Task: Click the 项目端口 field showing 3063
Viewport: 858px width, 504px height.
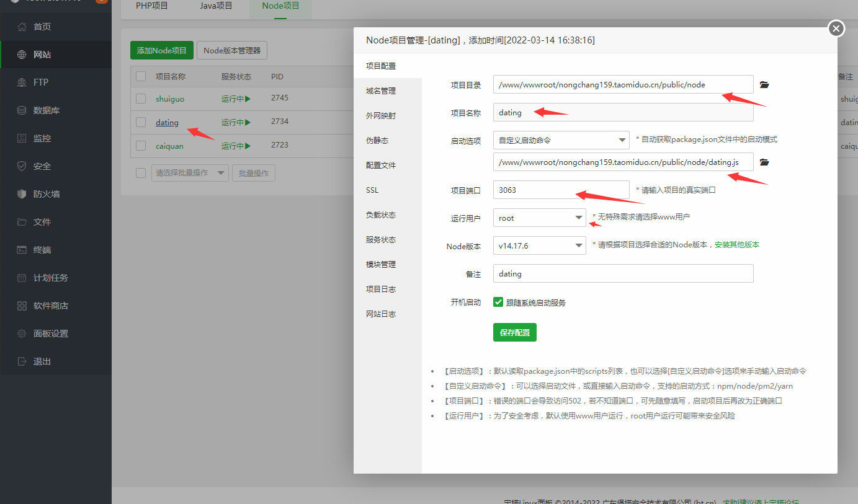Action: (x=561, y=190)
